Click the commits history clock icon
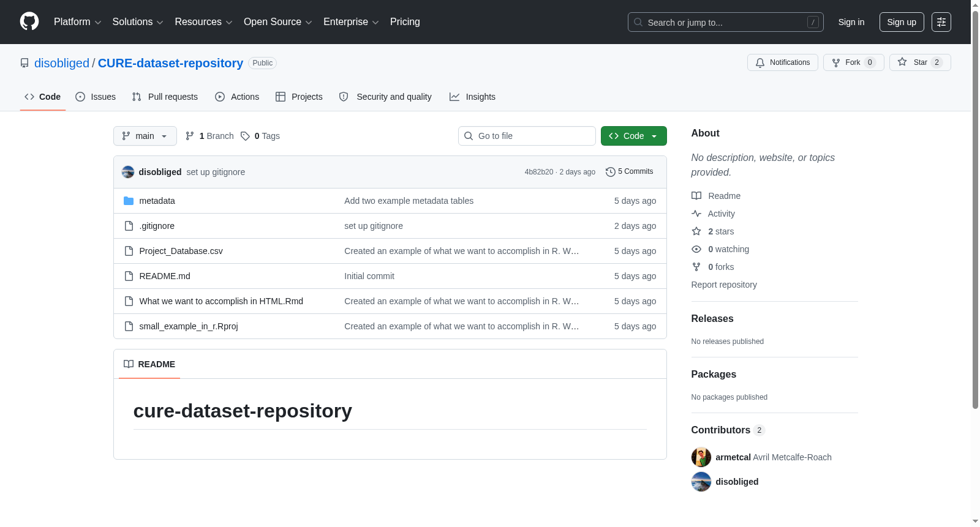Screen dimensions: 980x527 (x=610, y=172)
